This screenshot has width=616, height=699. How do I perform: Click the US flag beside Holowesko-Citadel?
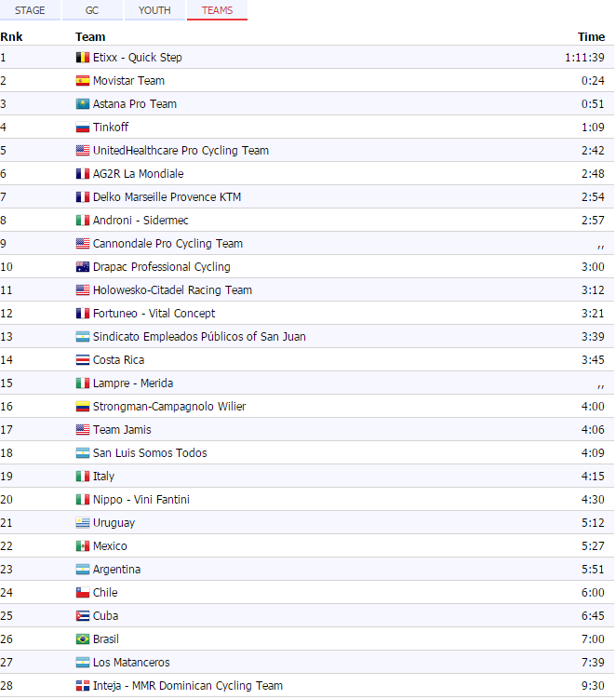(83, 290)
